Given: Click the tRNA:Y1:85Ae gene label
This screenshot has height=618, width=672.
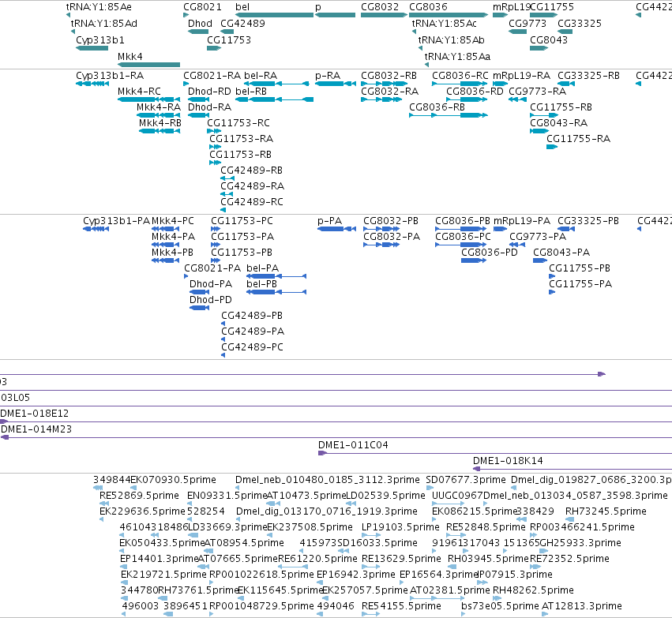Looking at the screenshot, I should [99, 7].
